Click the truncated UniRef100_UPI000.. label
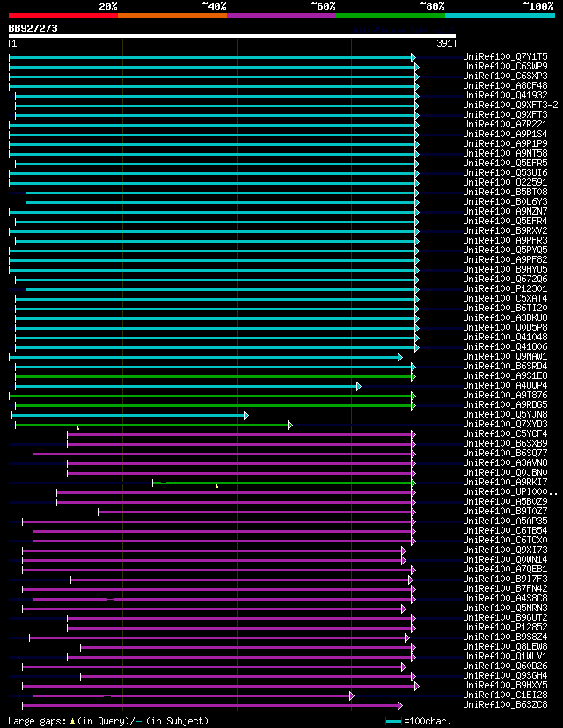563x728 pixels. (x=510, y=491)
